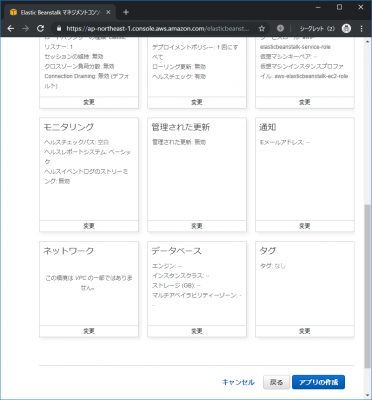Minimize the Chrome window

coord(318,7)
